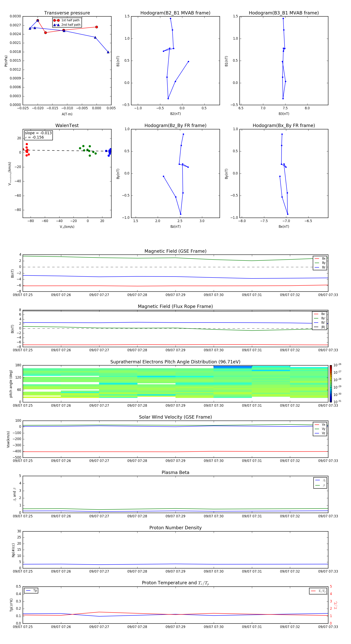The width and height of the screenshot is (351, 644).
Task: Click the β entry in Plasma Beta legend
Action: point(320,485)
